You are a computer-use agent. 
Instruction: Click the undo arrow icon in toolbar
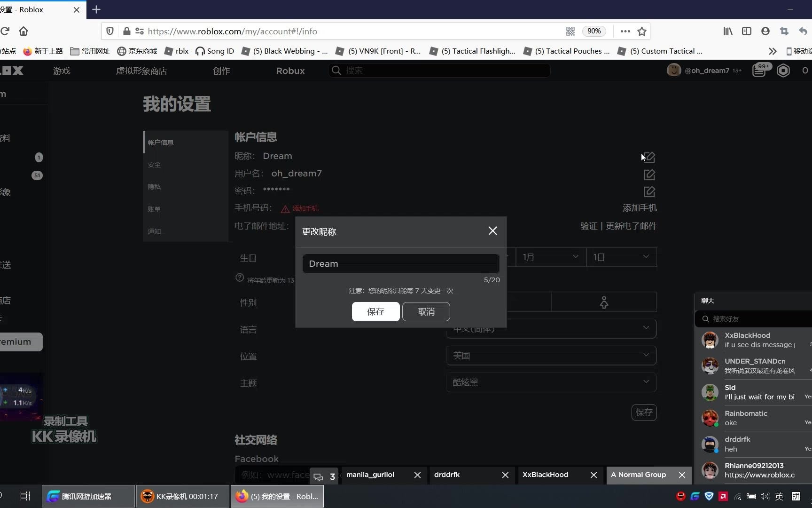tap(803, 31)
